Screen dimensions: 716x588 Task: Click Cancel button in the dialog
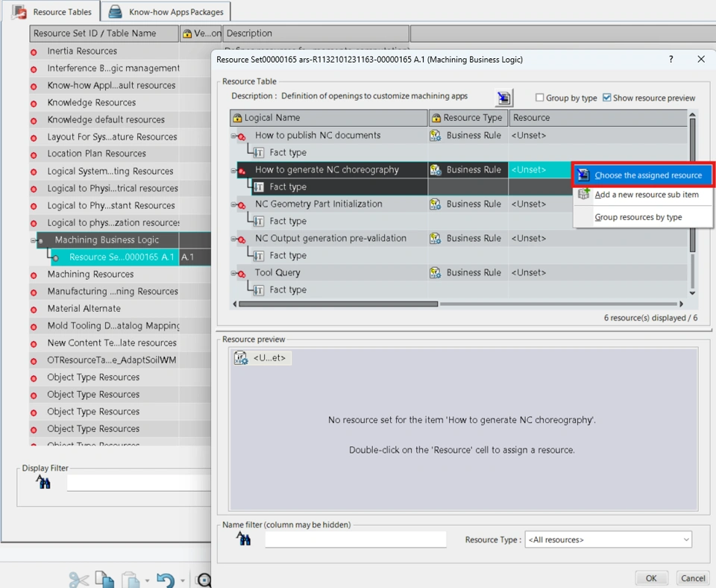point(693,578)
